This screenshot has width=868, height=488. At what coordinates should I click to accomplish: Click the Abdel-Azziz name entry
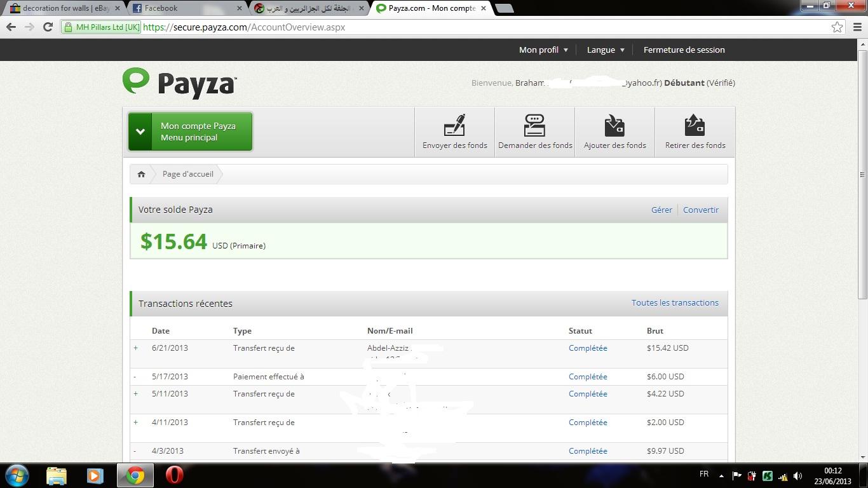[x=388, y=348]
